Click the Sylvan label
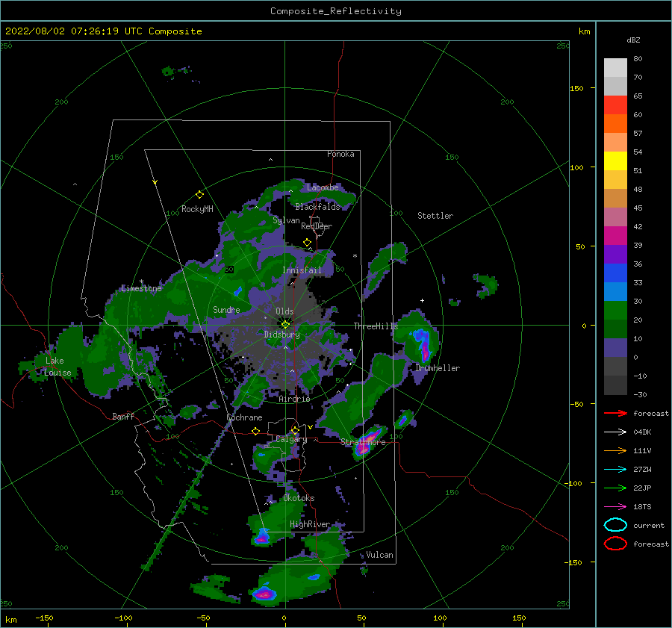 click(286, 220)
